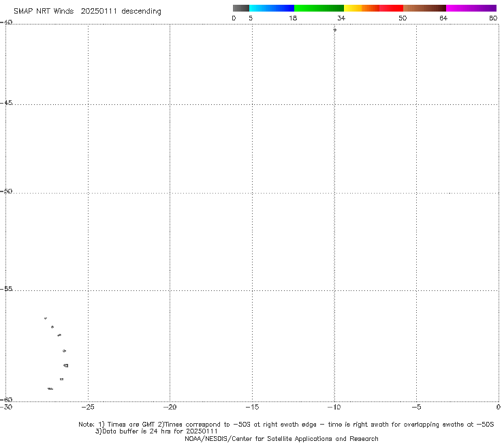
Task: Click the note 'Data buffer is 24 hrs for 20250111'
Action: click(x=157, y=431)
